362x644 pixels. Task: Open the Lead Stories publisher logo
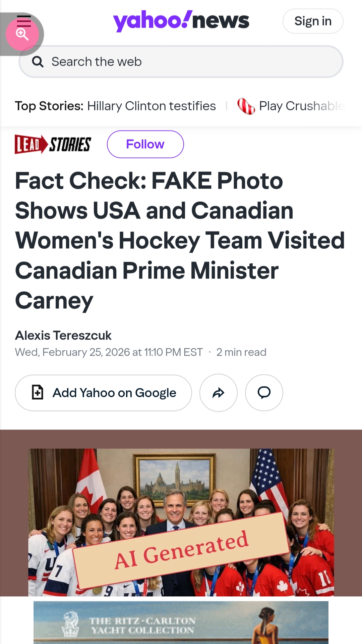53,144
